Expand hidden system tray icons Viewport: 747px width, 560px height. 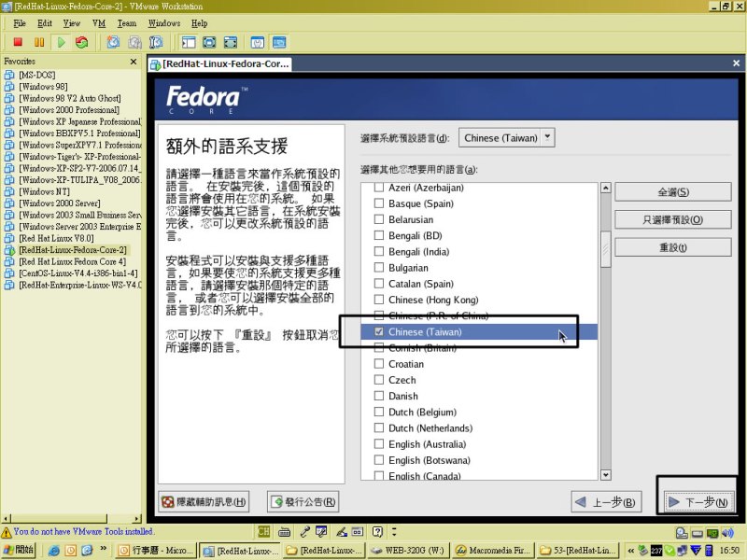[x=631, y=551]
